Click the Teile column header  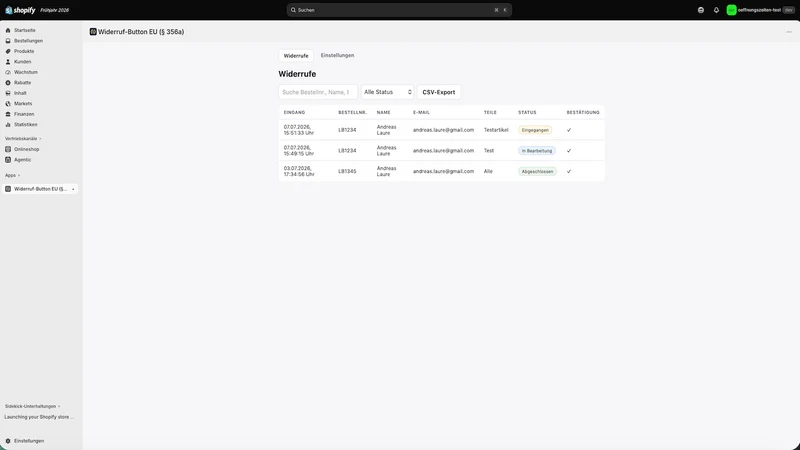point(490,112)
